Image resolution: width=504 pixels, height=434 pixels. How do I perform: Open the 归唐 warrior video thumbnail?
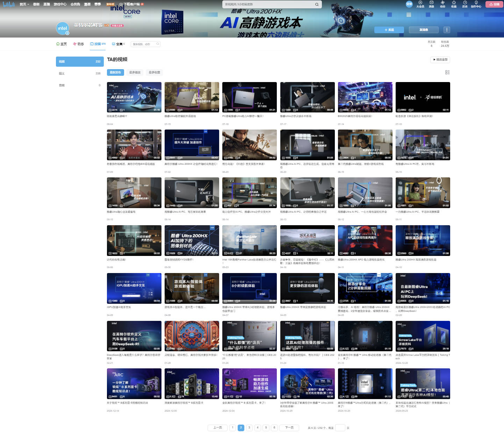(249, 145)
